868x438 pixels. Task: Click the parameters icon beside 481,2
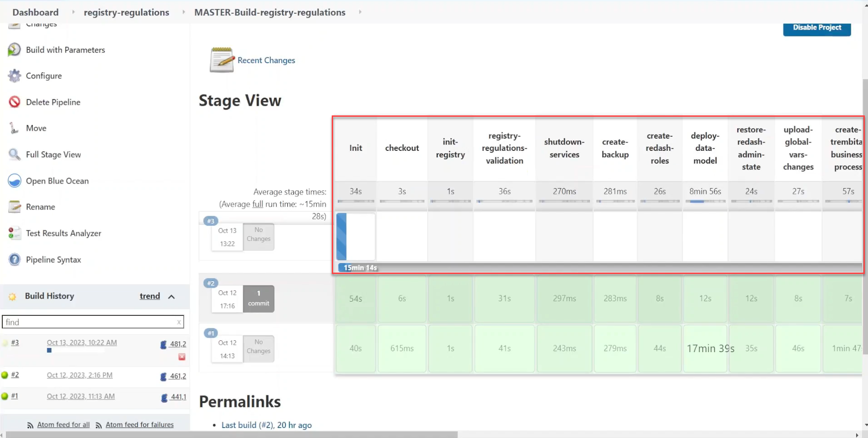coord(164,344)
